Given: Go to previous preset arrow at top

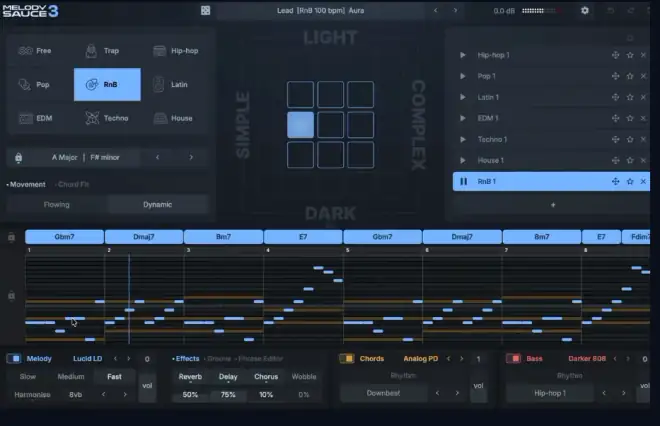Looking at the screenshot, I should [436, 11].
